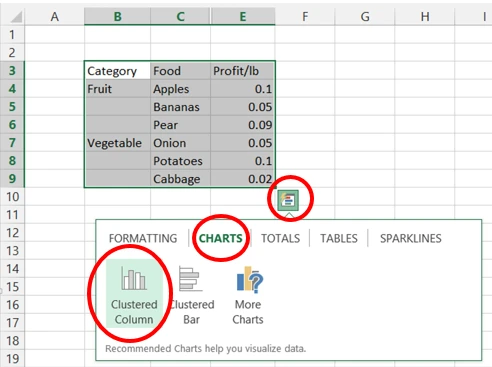Screen dimensions: 492x367
Task: Select row 14 header
Action: (x=12, y=268)
